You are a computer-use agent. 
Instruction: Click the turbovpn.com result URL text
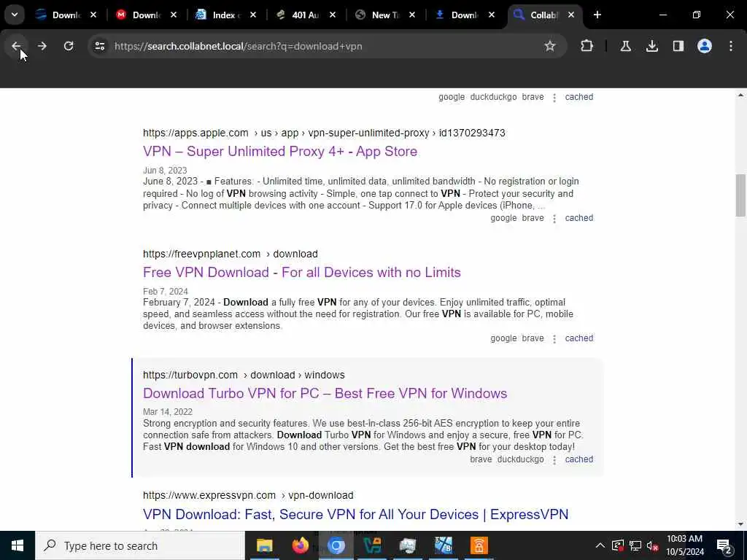[x=244, y=376]
